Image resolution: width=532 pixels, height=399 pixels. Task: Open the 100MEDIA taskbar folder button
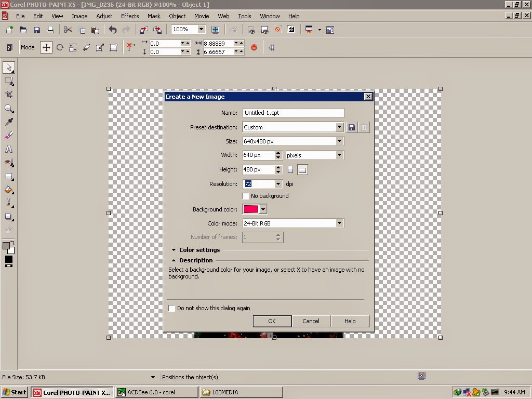click(x=241, y=392)
